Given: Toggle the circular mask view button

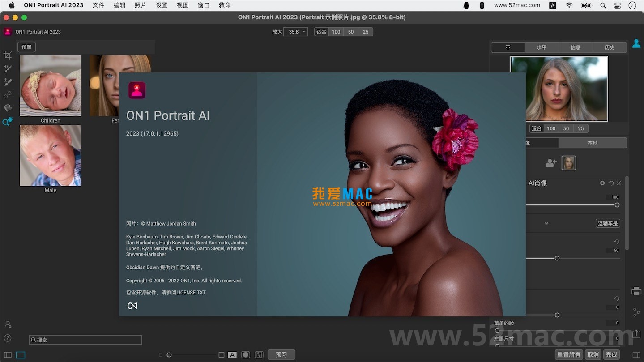Looking at the screenshot, I should [246, 355].
